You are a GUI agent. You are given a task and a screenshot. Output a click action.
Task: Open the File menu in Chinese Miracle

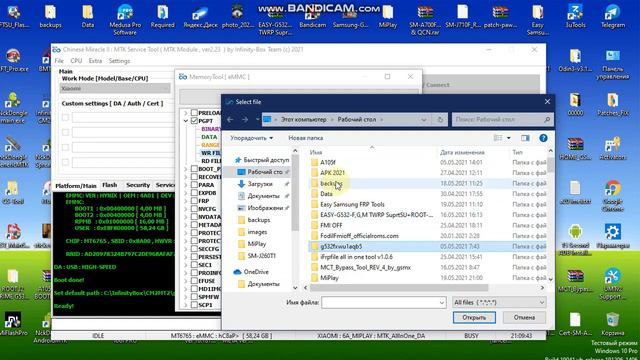(59, 61)
